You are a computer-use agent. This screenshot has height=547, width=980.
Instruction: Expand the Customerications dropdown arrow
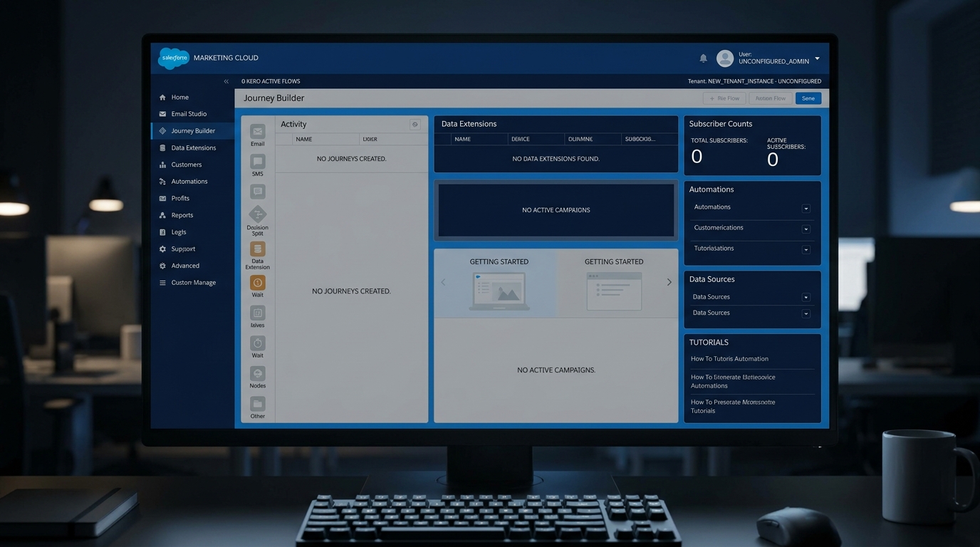coord(806,229)
